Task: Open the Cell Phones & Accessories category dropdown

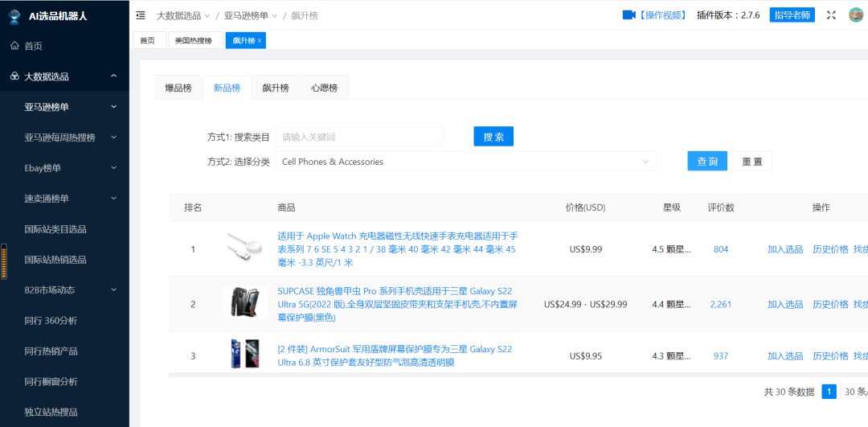Action: click(465, 162)
